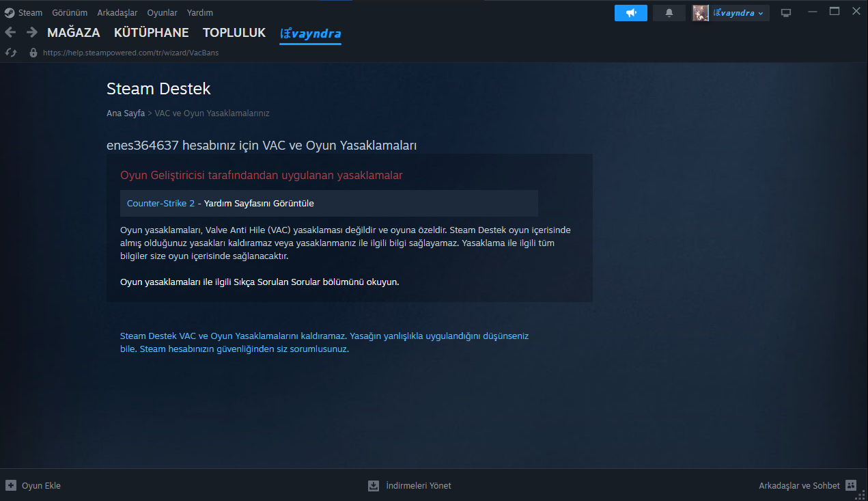This screenshot has width=868, height=501.
Task: Go back with the left arrow icon
Action: click(x=10, y=32)
